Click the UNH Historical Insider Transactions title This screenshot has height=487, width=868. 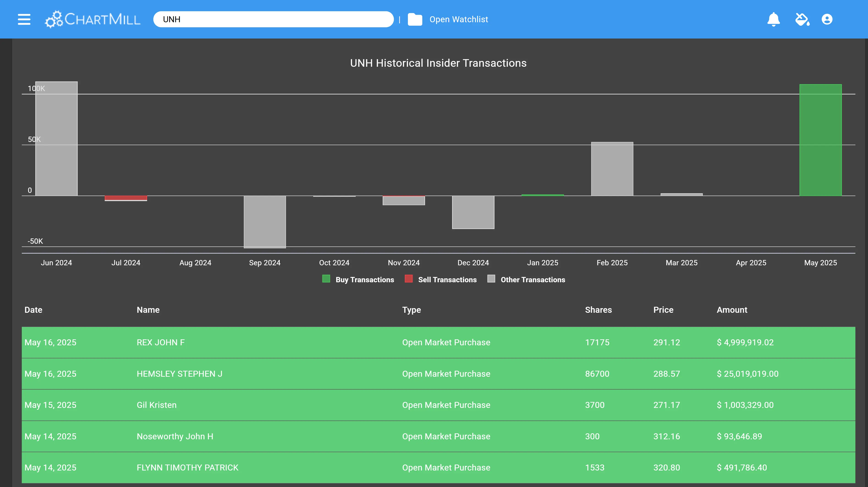(x=438, y=63)
